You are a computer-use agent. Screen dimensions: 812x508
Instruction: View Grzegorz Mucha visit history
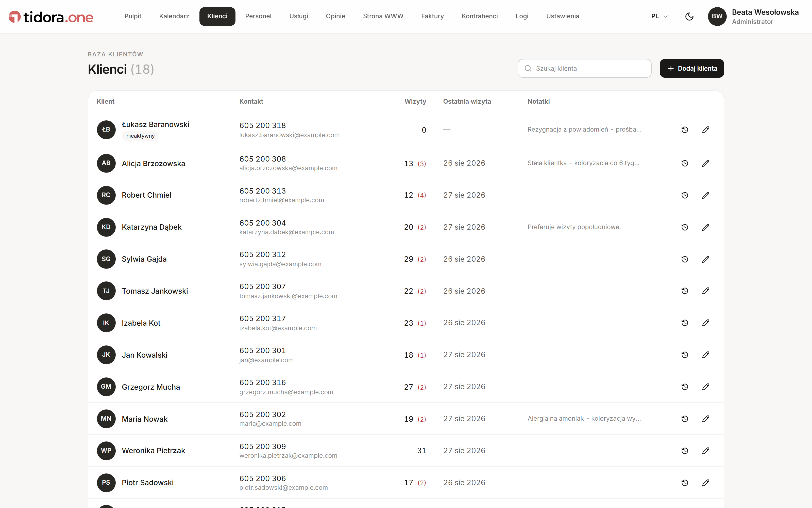tap(685, 387)
